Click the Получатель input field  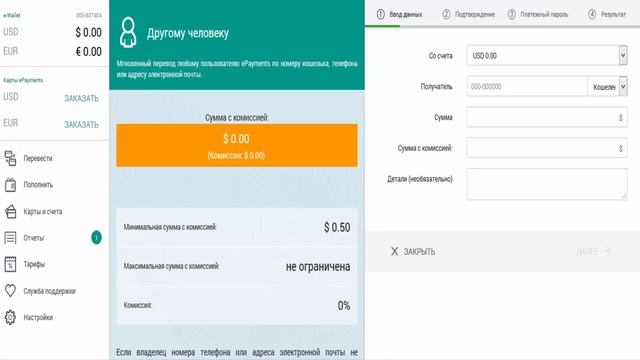coord(527,87)
